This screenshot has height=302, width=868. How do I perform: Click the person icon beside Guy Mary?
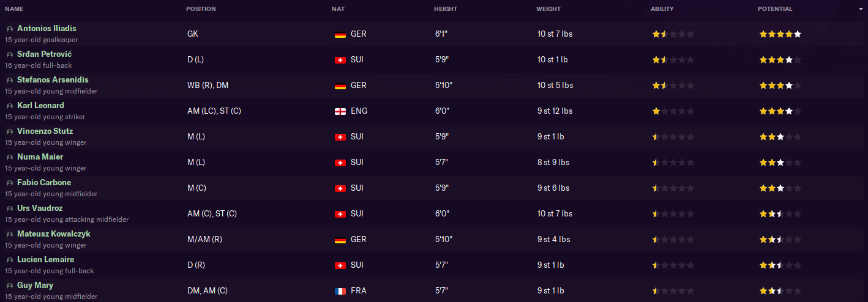coord(9,285)
